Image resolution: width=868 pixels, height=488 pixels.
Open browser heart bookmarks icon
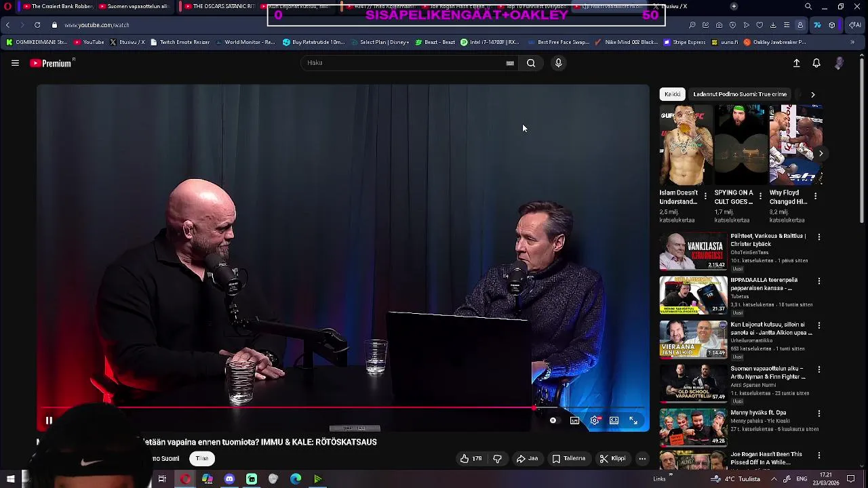click(759, 25)
